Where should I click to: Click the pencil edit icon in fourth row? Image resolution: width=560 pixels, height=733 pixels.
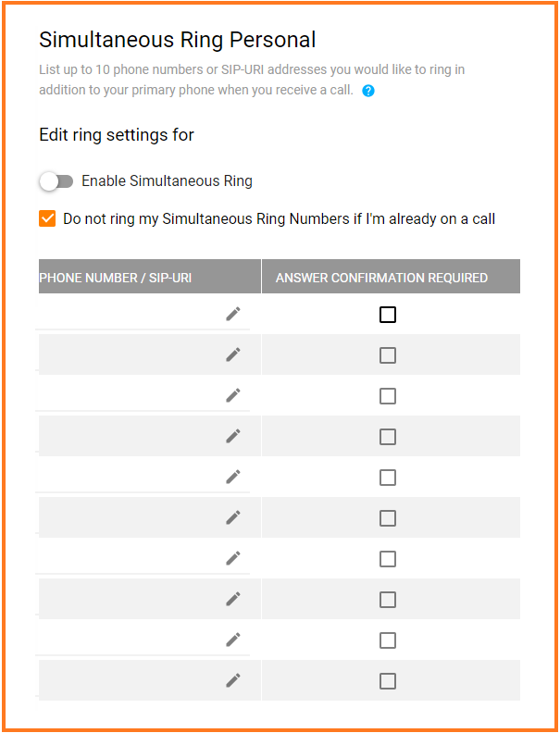233,436
